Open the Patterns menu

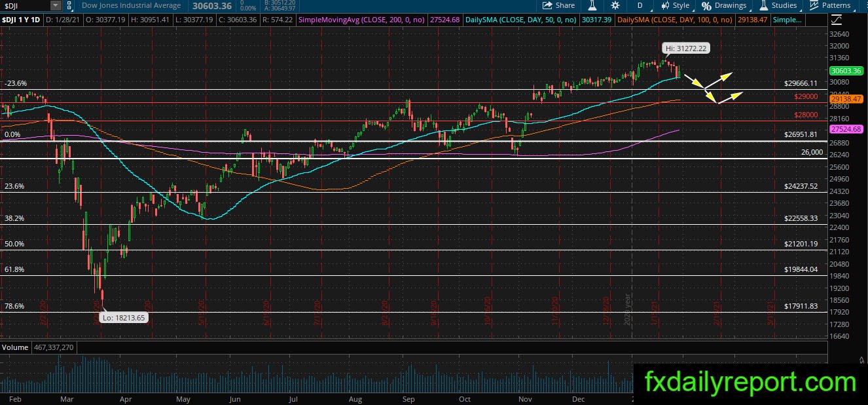coord(831,5)
